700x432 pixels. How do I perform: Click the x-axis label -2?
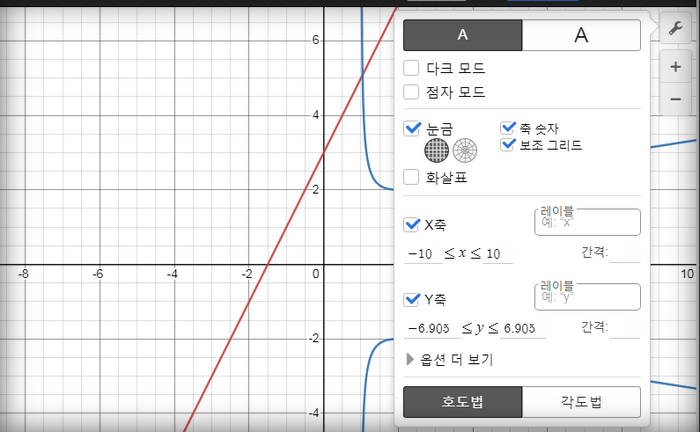point(247,274)
